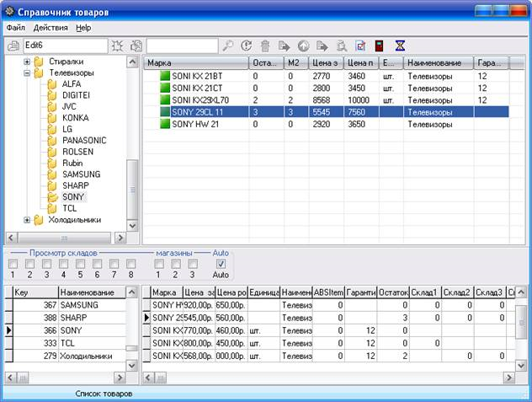Check warehouse checkbox 2 in Просмотр складов
The width and height of the screenshot is (532, 402).
29,264
